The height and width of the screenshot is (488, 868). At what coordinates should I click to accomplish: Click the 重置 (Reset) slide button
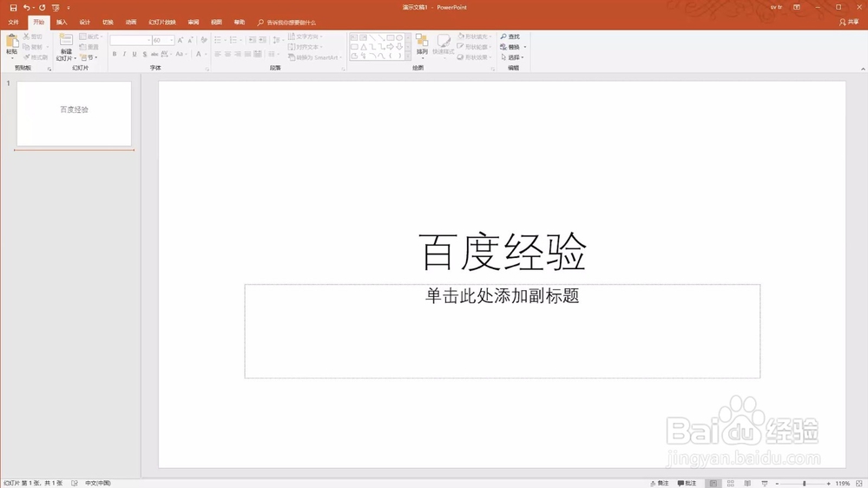coord(89,47)
